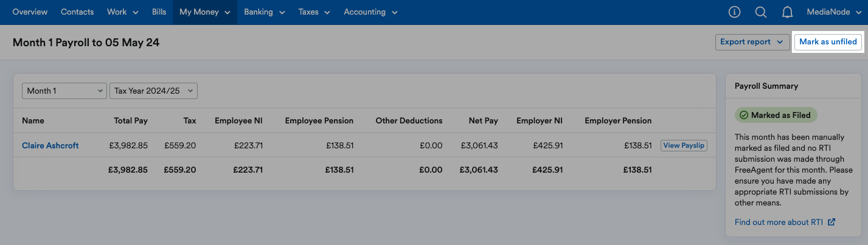Expand the My Money menu
The width and height of the screenshot is (868, 245).
pyautogui.click(x=205, y=12)
